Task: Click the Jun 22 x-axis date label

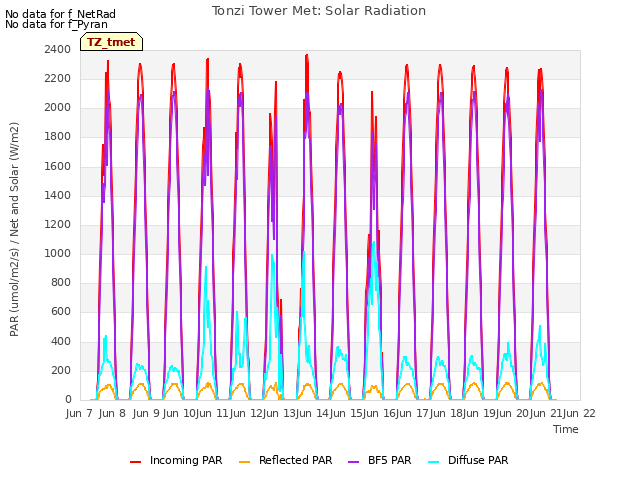Action: click(580, 413)
